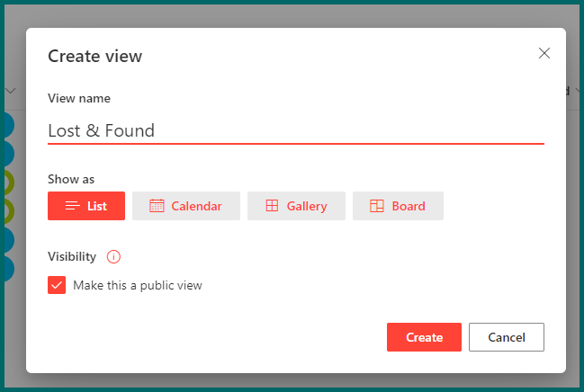This screenshot has width=584, height=392.
Task: Focus the View name field "Lost & Found"
Action: coord(296,130)
